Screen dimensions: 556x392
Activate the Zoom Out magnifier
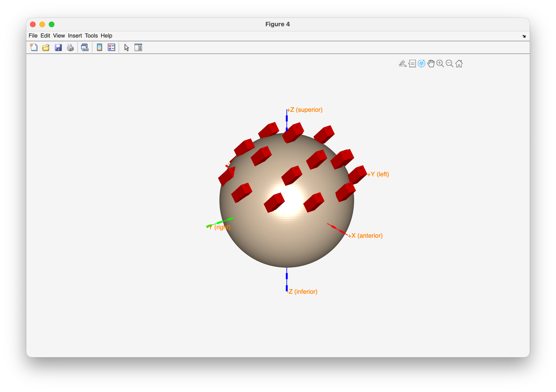[x=449, y=64]
